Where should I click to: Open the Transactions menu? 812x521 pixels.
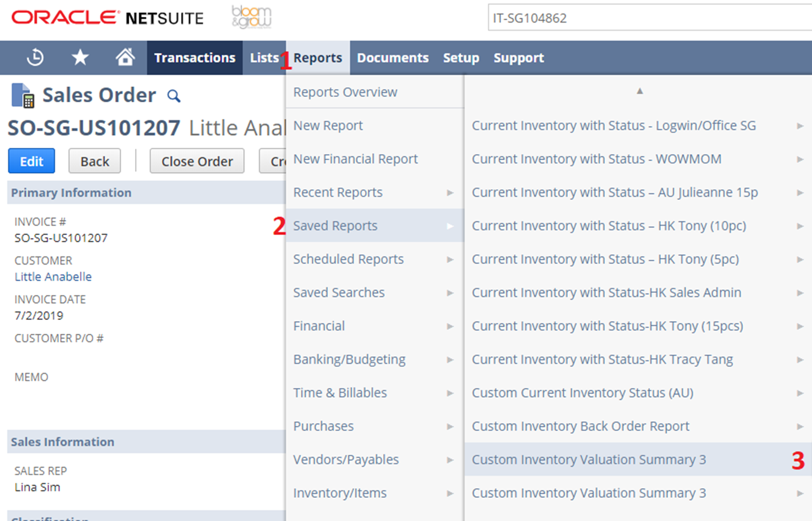coord(194,58)
